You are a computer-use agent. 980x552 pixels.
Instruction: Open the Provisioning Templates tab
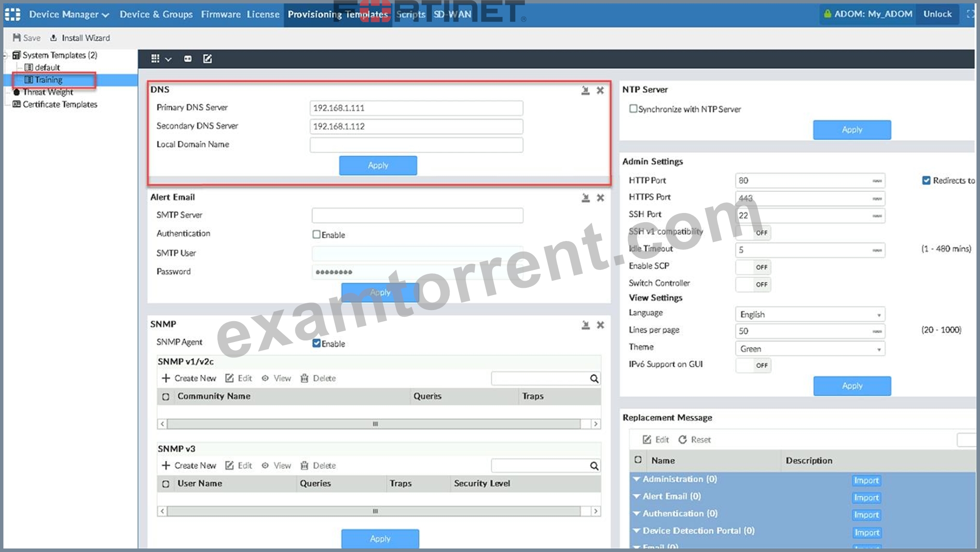tap(338, 14)
